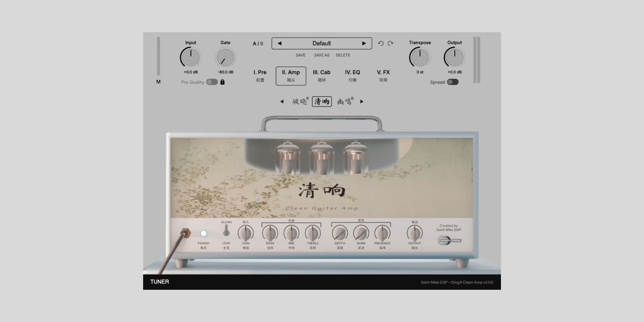Open the IV. EQ tab
Screen dimensions: 644x322
352,76
